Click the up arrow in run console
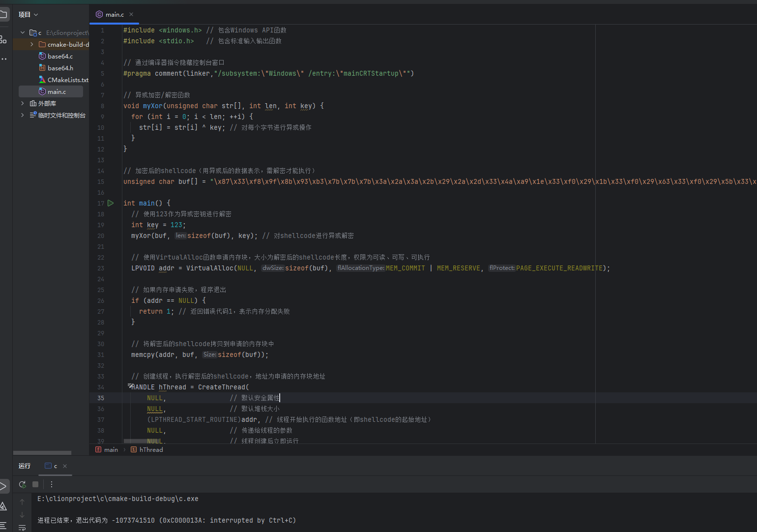Screen dimensions: 757x532 pyautogui.click(x=22, y=502)
